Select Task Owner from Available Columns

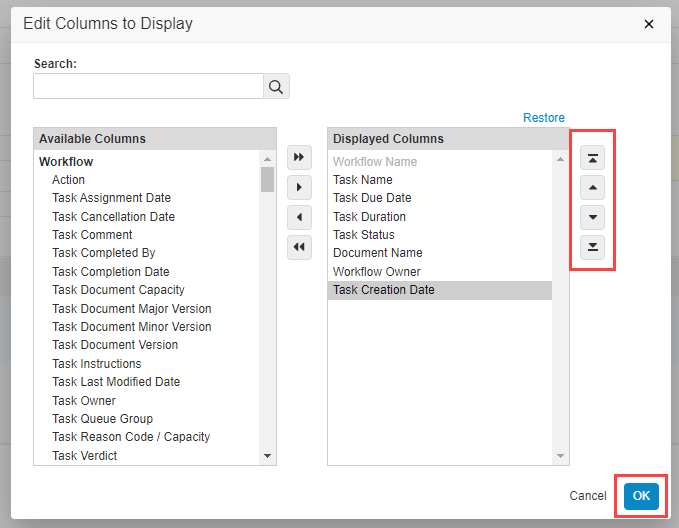pos(84,400)
